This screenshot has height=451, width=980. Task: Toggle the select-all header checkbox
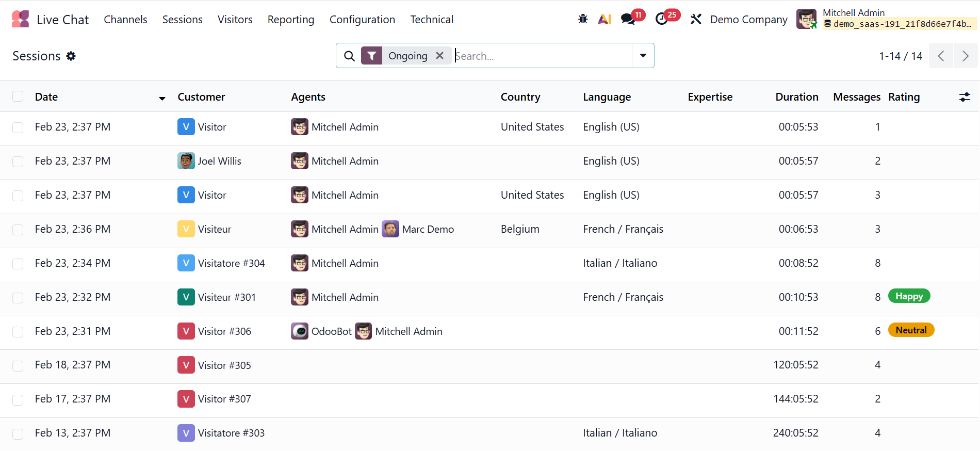click(18, 96)
